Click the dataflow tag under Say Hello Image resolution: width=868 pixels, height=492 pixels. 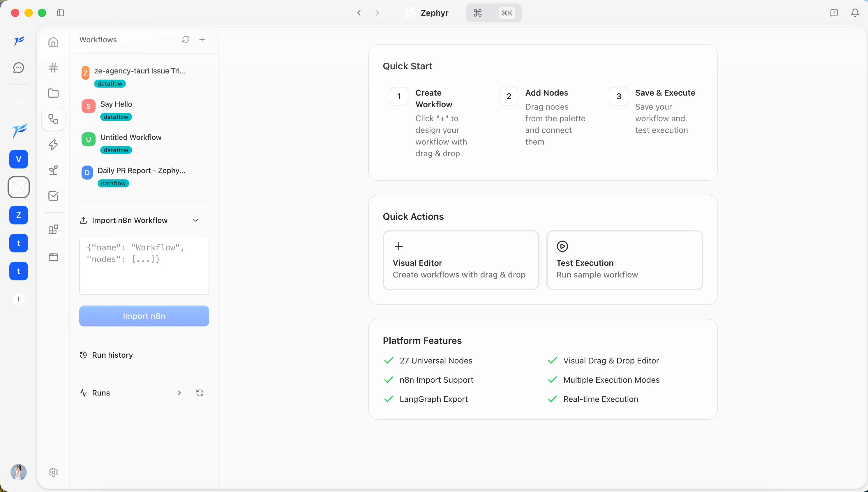pyautogui.click(x=116, y=117)
